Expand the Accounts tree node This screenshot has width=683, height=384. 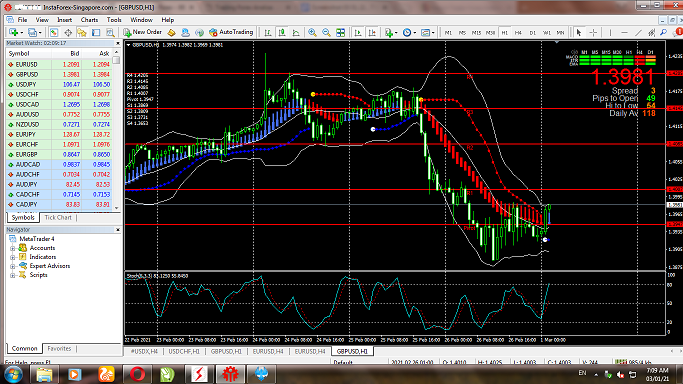13,248
